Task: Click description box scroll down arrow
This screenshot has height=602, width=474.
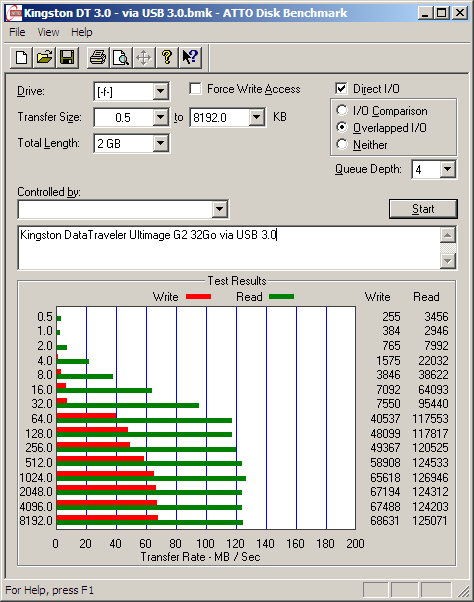Action: [x=448, y=261]
